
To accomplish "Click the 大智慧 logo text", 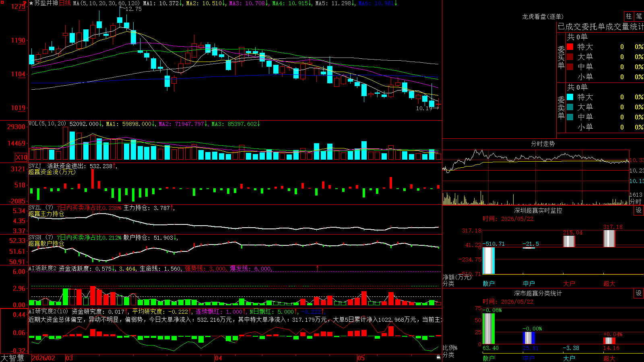I will [x=12, y=358].
